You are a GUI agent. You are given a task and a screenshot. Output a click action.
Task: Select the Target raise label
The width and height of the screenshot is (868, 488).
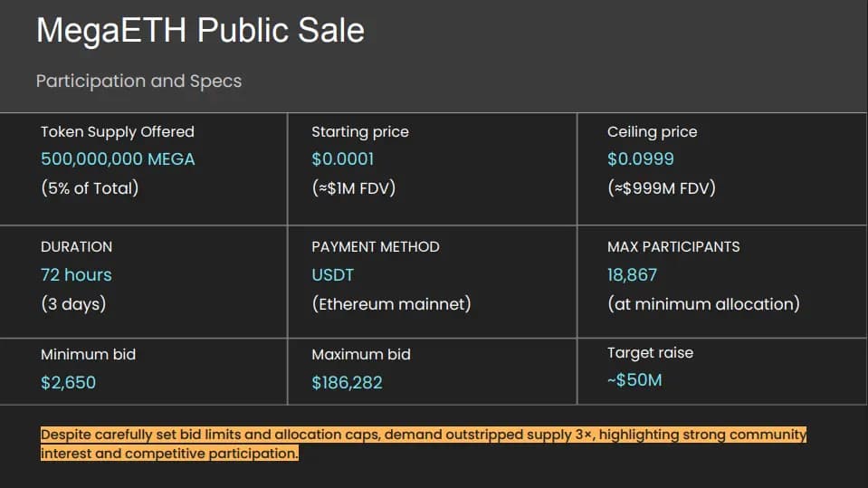pos(650,353)
